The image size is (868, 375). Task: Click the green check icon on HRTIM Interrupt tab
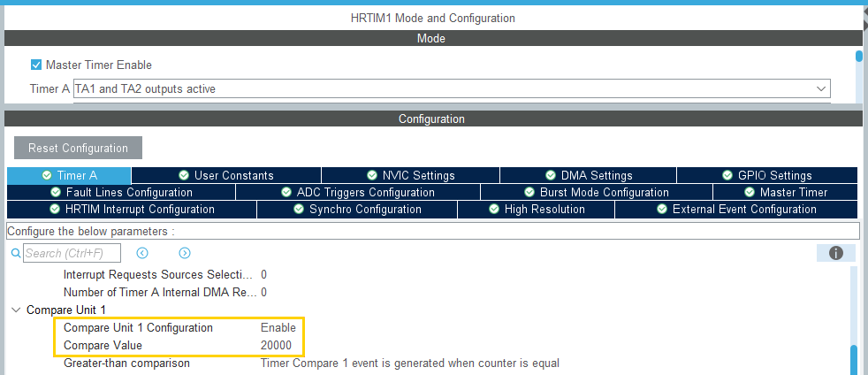(55, 210)
